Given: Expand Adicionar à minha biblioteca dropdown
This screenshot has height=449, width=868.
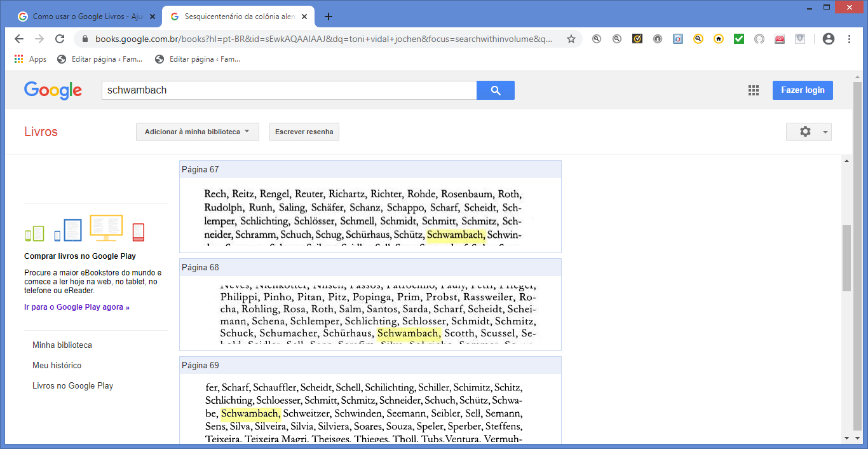Looking at the screenshot, I should point(197,132).
